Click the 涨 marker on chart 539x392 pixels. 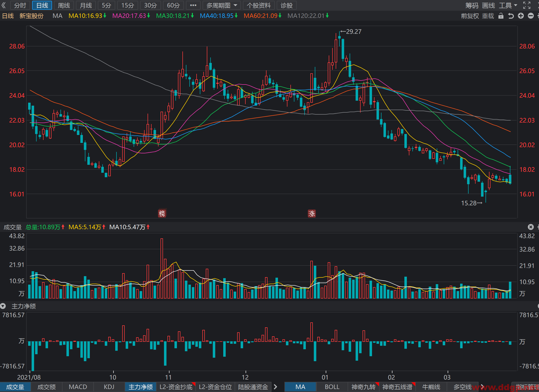[x=312, y=213]
